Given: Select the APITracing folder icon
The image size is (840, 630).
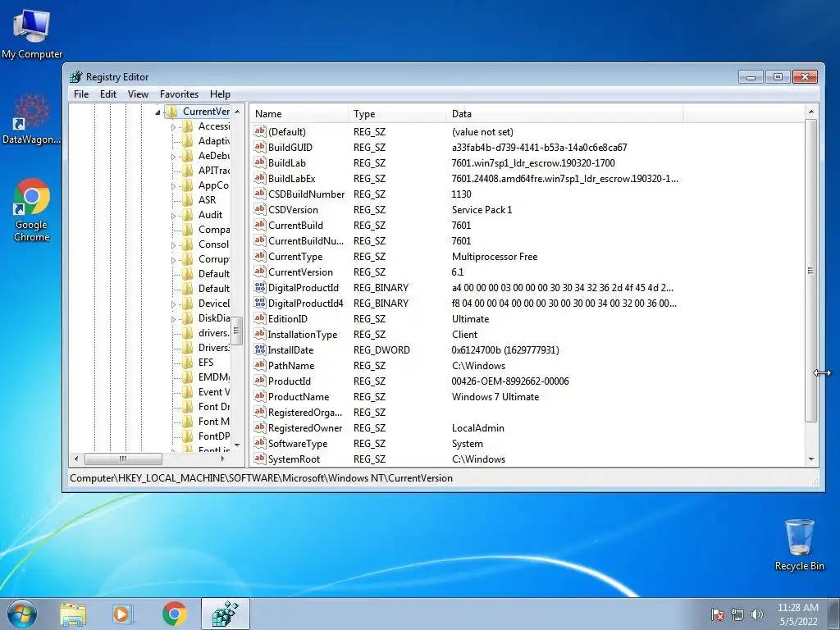Looking at the screenshot, I should 188,171.
